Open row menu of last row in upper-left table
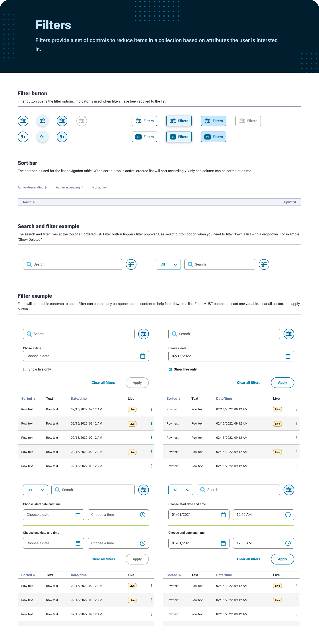This screenshot has width=319, height=644. [152, 466]
